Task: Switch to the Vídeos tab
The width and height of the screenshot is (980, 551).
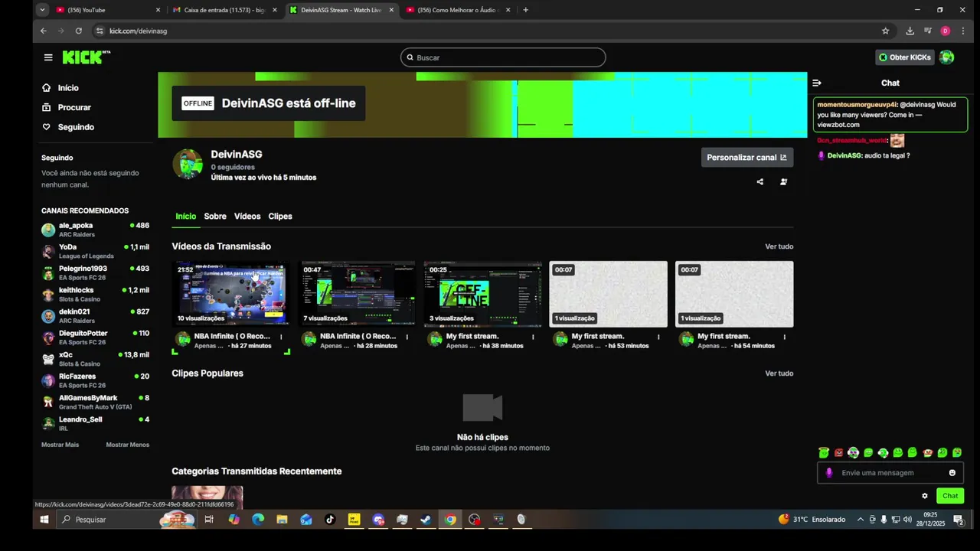Action: click(247, 217)
